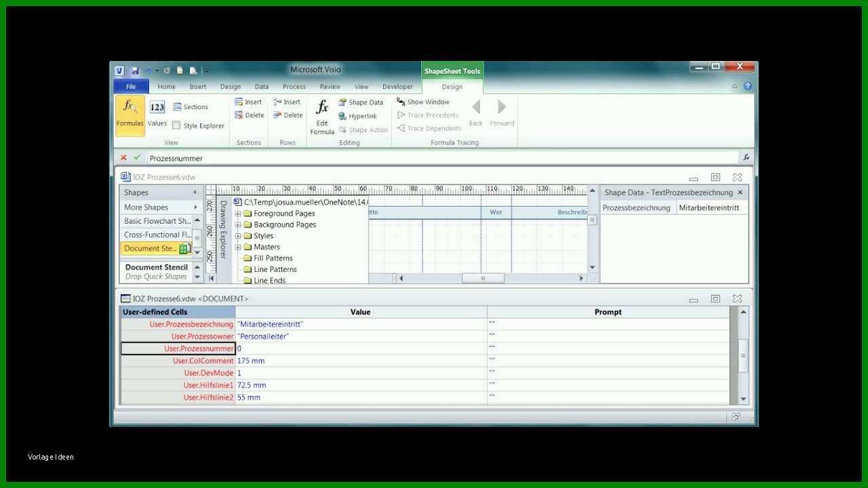Expand the Masters folder
Image resolution: width=868 pixels, height=488 pixels.
point(238,247)
